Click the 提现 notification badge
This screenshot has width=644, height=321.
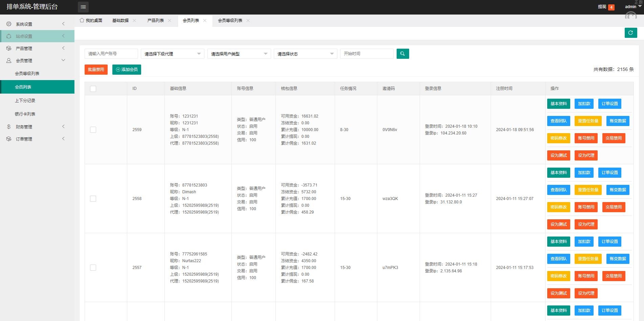pyautogui.click(x=611, y=7)
